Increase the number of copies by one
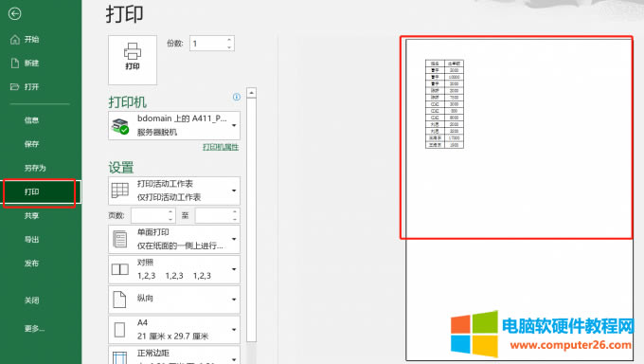Image resolution: width=644 pixels, height=364 pixels. click(x=229, y=40)
